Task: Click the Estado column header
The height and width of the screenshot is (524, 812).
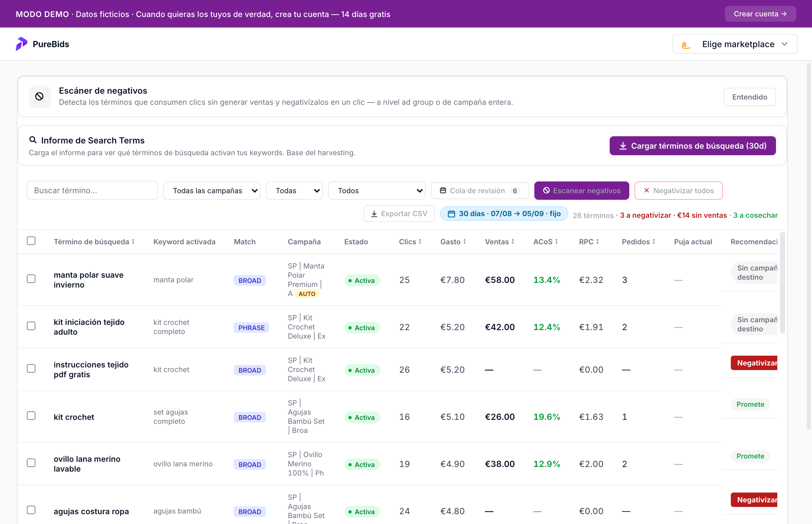Action: tap(356, 242)
